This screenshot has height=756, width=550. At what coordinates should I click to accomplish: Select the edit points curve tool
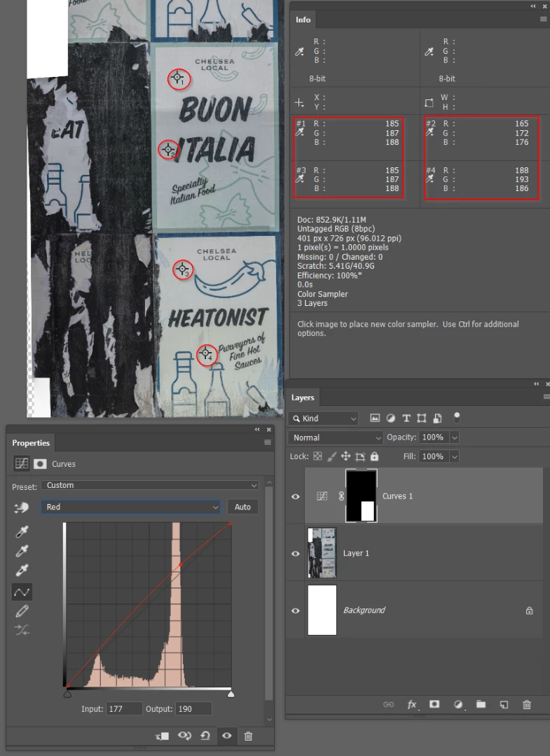point(22,592)
